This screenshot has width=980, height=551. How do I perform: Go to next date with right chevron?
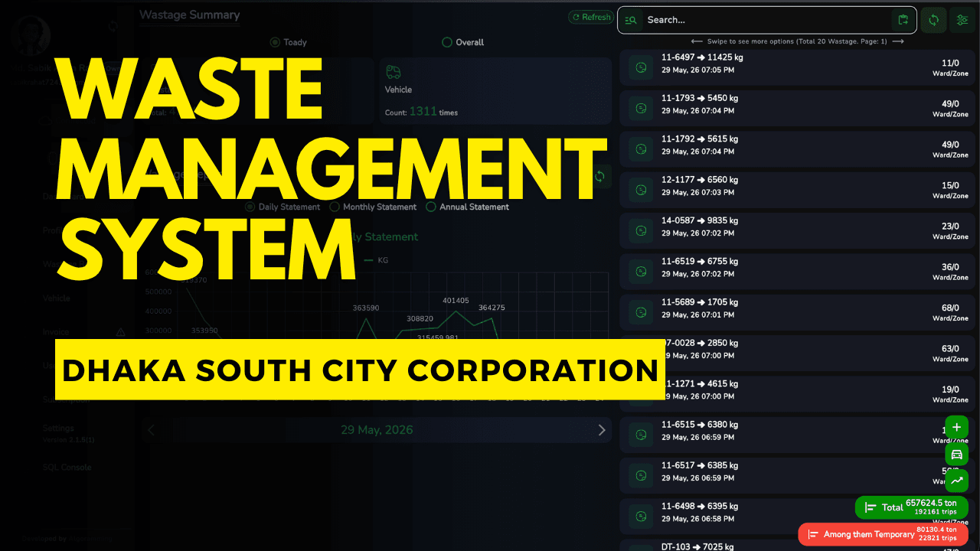(602, 430)
